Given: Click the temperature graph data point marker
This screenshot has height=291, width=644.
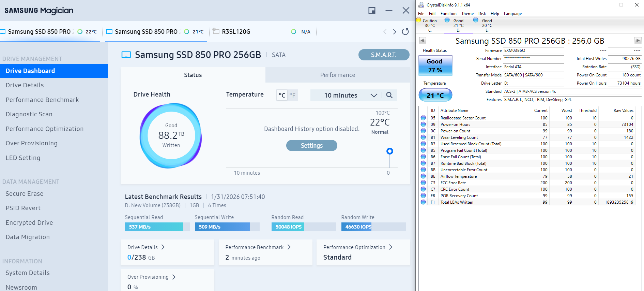Looking at the screenshot, I should (x=390, y=151).
